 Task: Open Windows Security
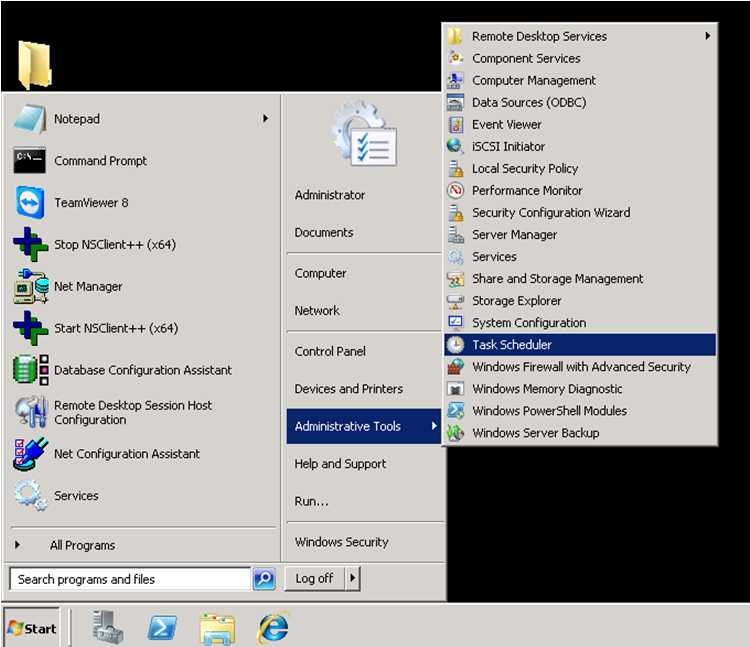coord(342,542)
